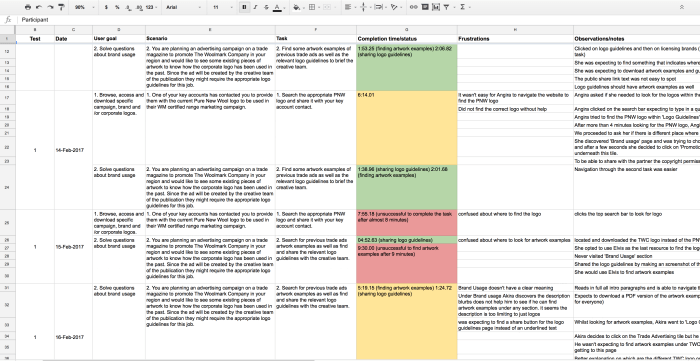Collapse the toolbar with double chevron
The width and height of the screenshot is (700, 361).
click(682, 7)
